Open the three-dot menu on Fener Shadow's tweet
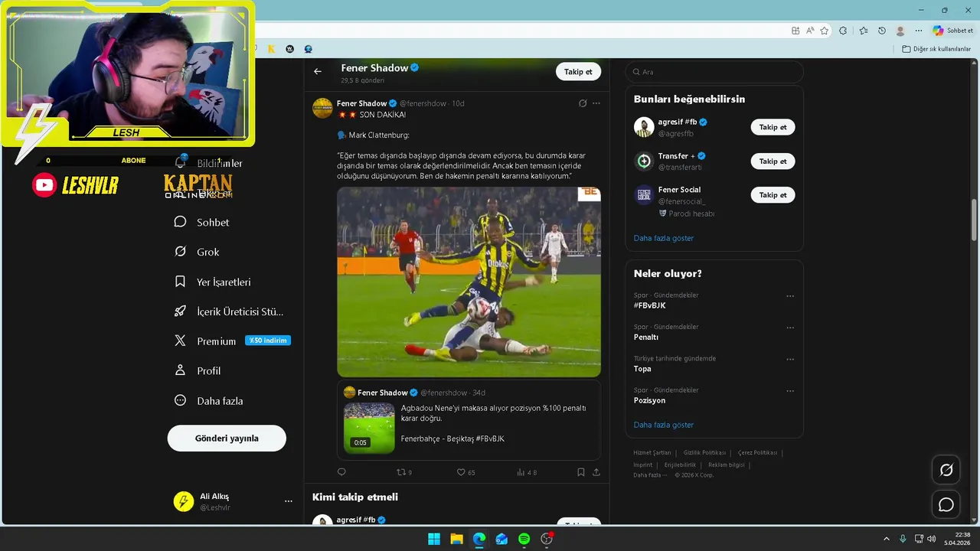This screenshot has width=980, height=551. click(x=596, y=103)
